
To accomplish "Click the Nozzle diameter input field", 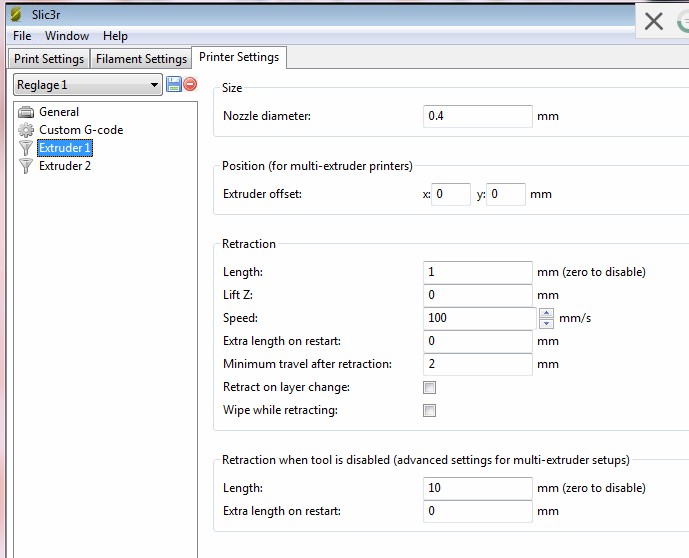I will pos(478,116).
